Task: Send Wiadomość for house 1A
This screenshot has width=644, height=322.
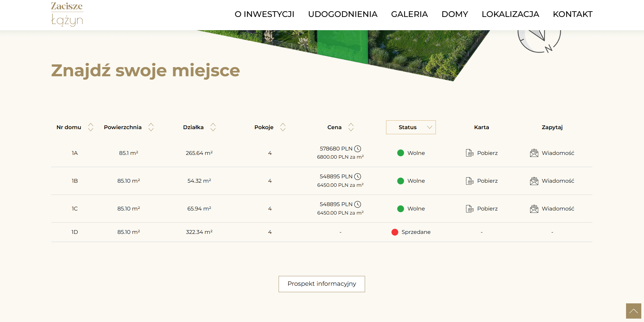Action: click(558, 153)
